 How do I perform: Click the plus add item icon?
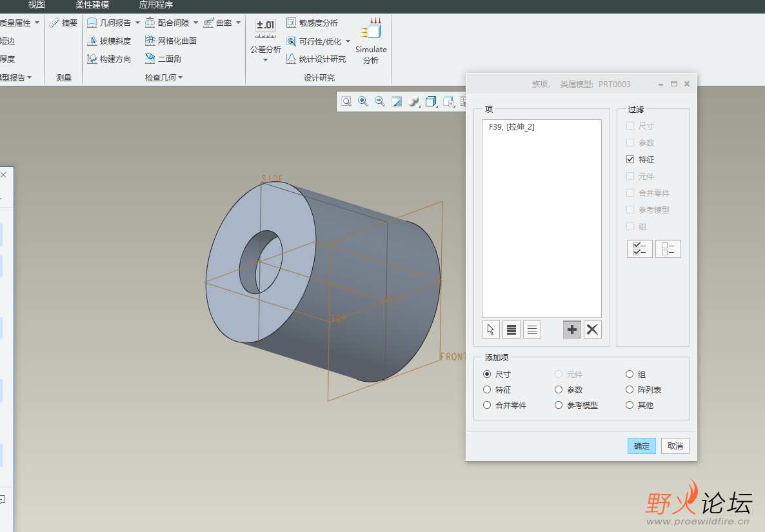(x=571, y=330)
